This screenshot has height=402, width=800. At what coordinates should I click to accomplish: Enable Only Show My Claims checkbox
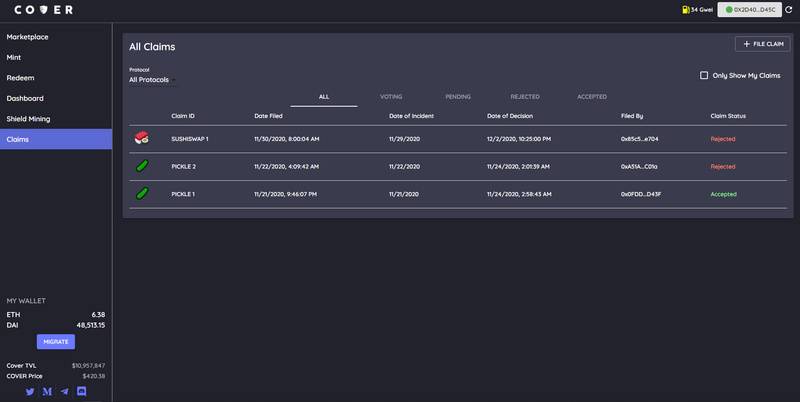click(704, 75)
